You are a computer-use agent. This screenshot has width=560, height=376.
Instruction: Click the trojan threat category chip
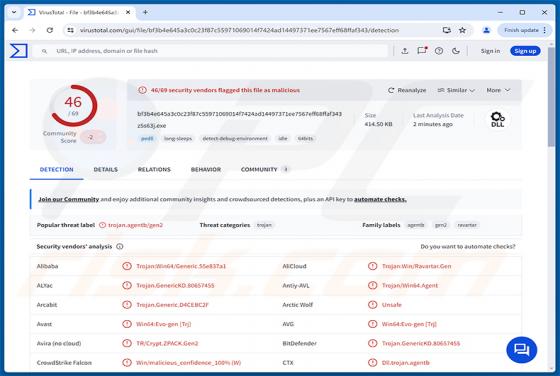tap(264, 225)
